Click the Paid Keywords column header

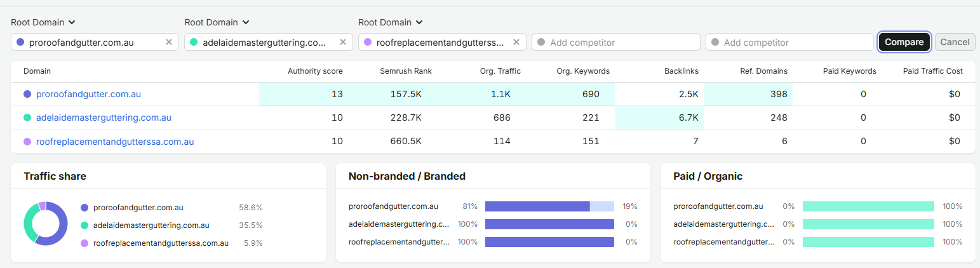pyautogui.click(x=849, y=71)
